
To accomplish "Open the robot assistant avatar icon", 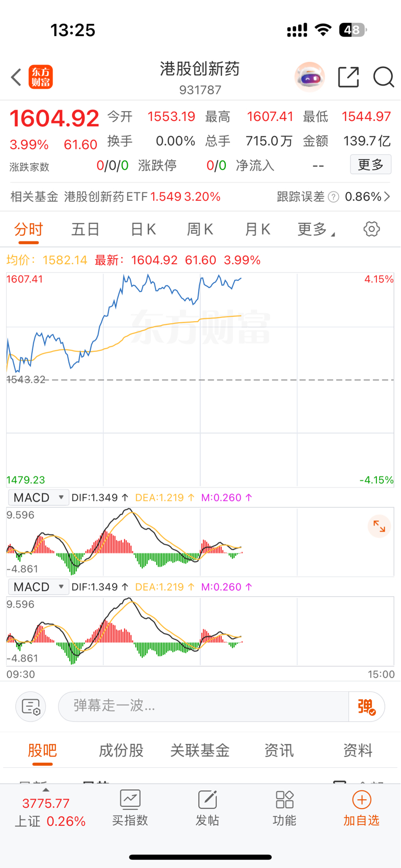I will pyautogui.click(x=310, y=77).
